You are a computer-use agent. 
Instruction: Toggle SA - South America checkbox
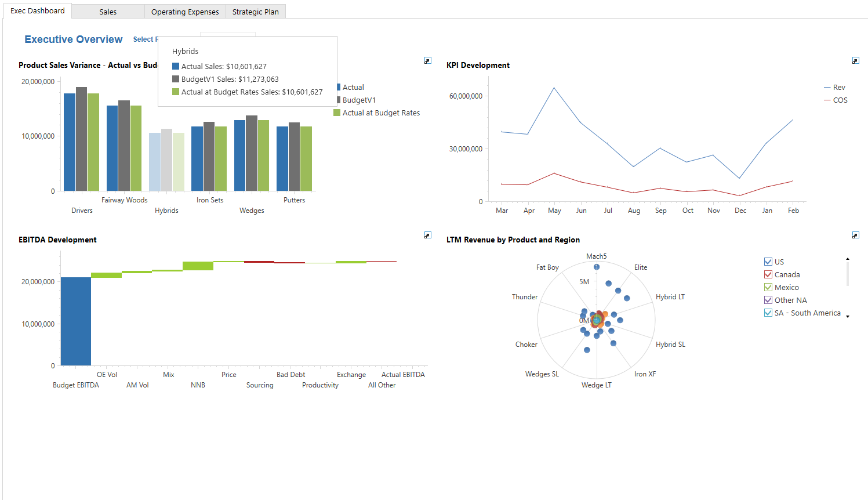click(x=768, y=313)
